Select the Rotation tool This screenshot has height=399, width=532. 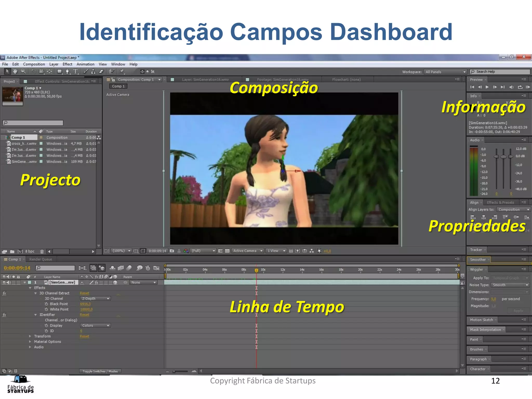[x=34, y=71]
